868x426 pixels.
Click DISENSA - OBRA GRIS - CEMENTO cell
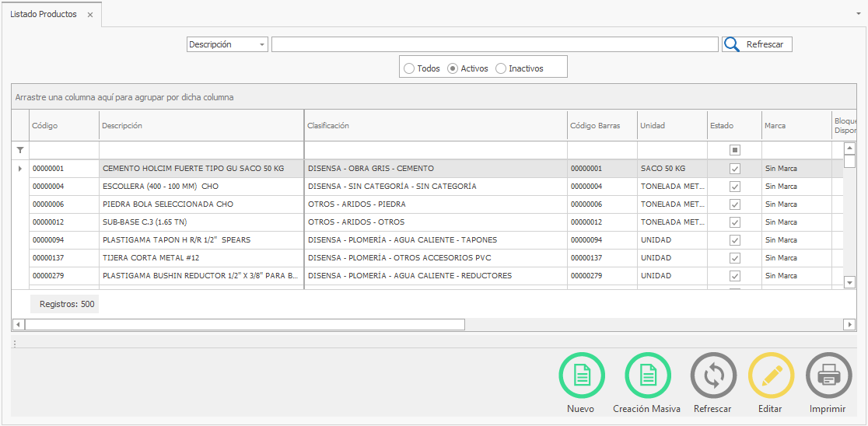click(436, 168)
